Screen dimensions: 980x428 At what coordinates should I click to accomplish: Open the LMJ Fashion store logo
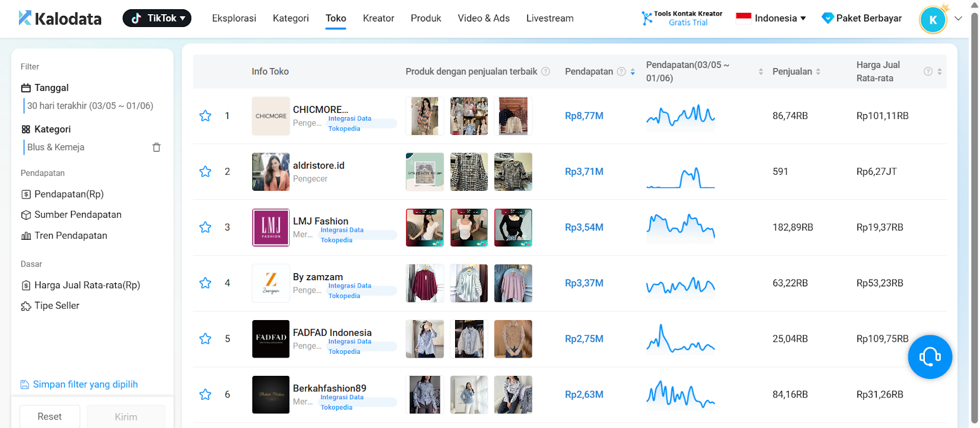click(271, 227)
